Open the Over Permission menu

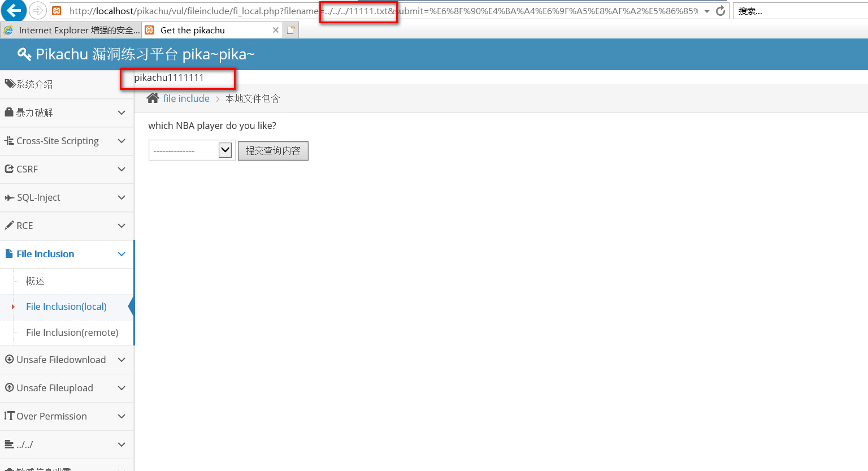[67, 416]
